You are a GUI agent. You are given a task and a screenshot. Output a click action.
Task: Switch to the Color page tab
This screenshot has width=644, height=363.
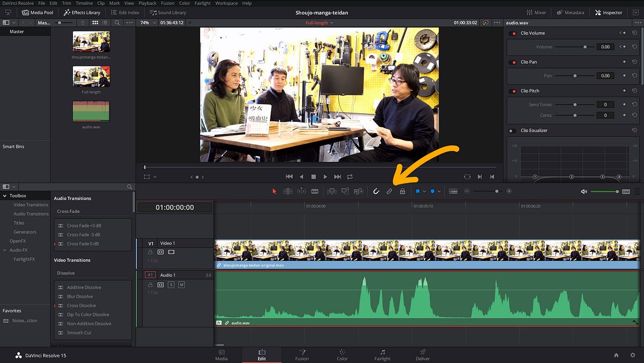pos(342,355)
